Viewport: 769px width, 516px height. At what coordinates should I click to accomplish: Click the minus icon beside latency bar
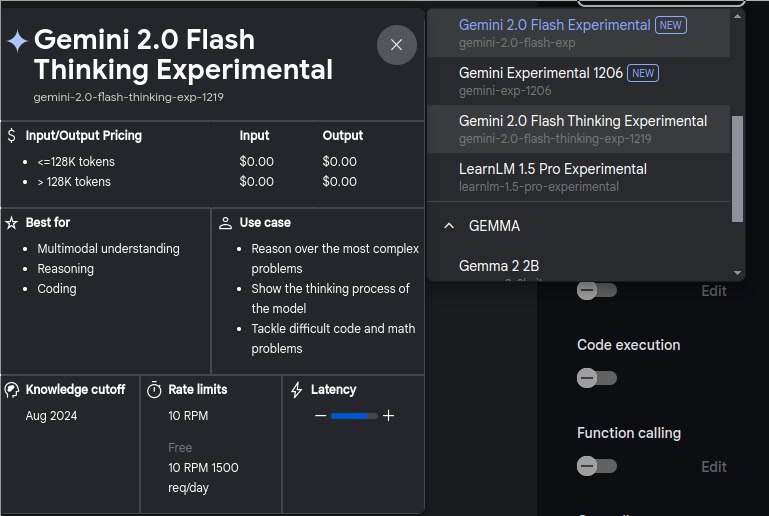tap(320, 415)
